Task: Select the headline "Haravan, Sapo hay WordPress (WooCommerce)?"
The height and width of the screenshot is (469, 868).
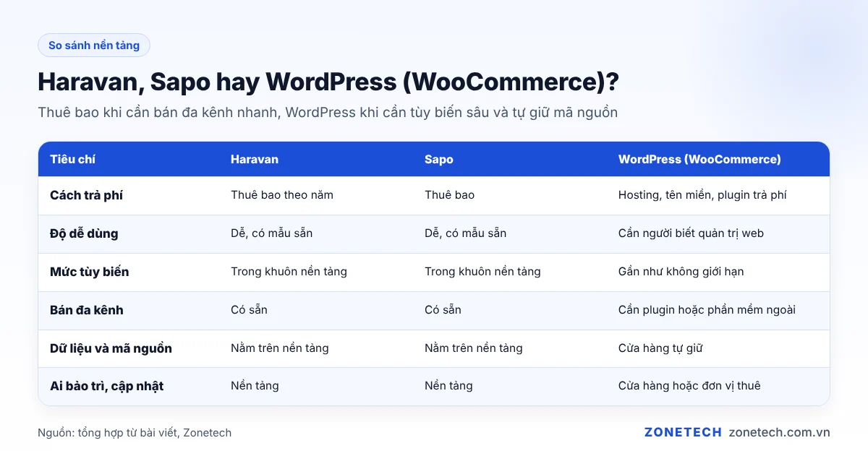Action: click(328, 82)
